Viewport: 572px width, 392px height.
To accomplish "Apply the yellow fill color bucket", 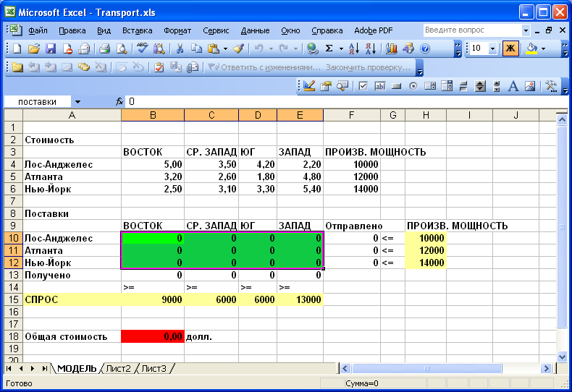I will coord(531,48).
